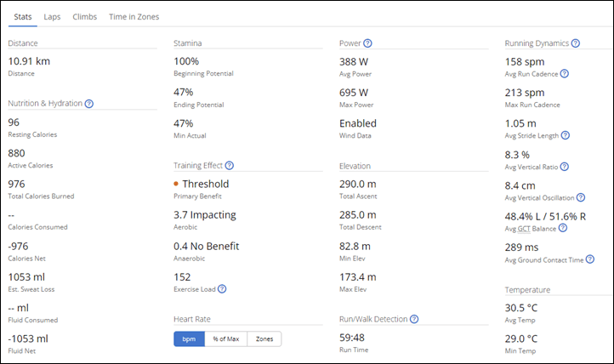Click the Training Effect help icon

click(x=230, y=166)
